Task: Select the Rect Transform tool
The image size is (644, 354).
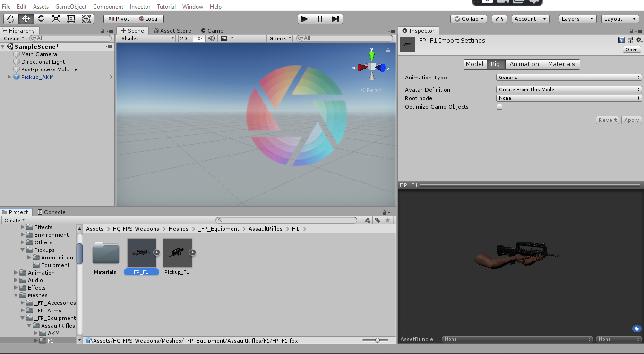Action: coord(71,19)
